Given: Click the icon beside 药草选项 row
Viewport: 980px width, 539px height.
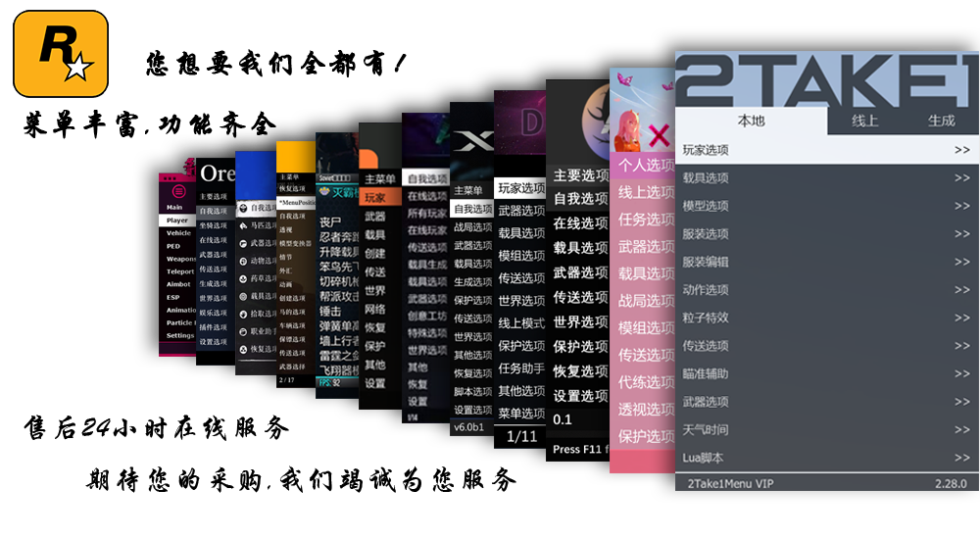Looking at the screenshot, I should (243, 279).
